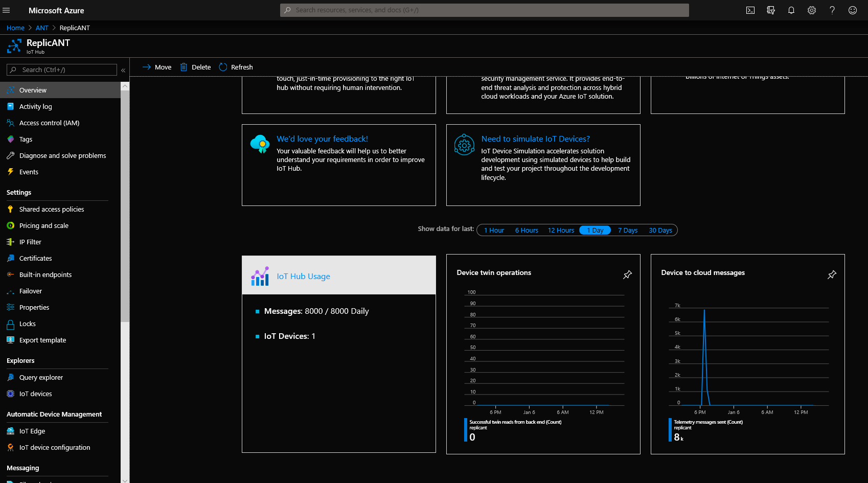Open the help question mark menu

click(832, 10)
